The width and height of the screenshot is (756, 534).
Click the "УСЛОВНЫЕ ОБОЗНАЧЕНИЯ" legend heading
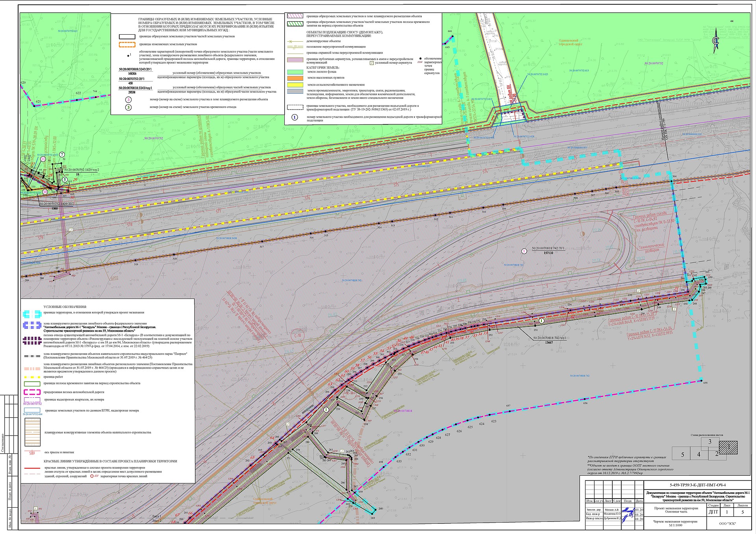pos(65,307)
